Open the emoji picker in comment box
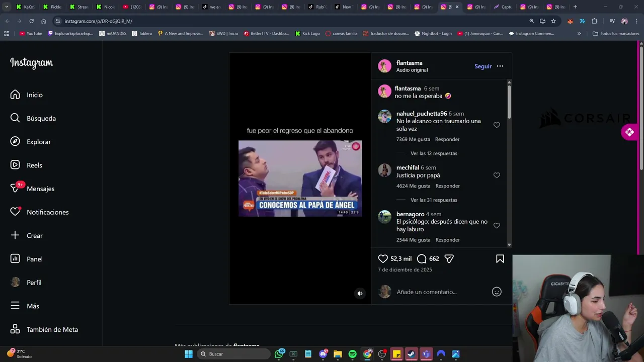 [x=497, y=292]
